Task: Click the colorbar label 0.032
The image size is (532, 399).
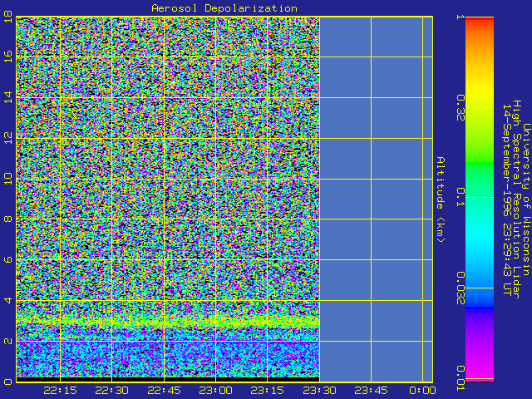Action: [x=461, y=288]
